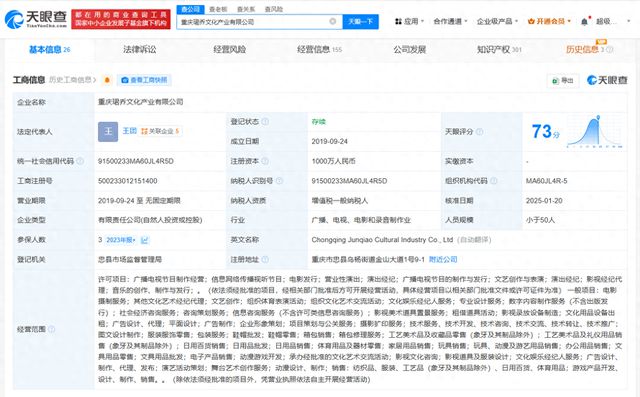This screenshot has height=397, width=640.
Task: Click the credit code value under 统一社会信用代码
Action: (136, 161)
